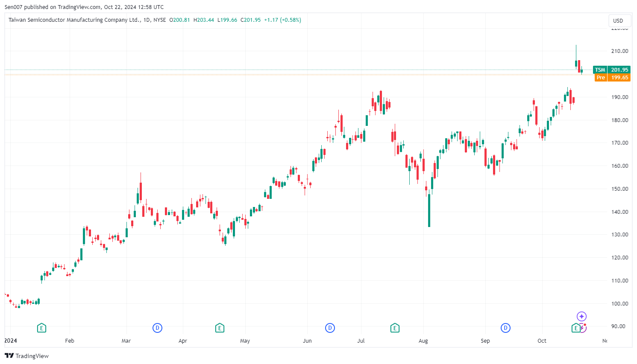Click the earnings E marker just before Feb
This screenshot has height=364, width=637.
point(41,328)
